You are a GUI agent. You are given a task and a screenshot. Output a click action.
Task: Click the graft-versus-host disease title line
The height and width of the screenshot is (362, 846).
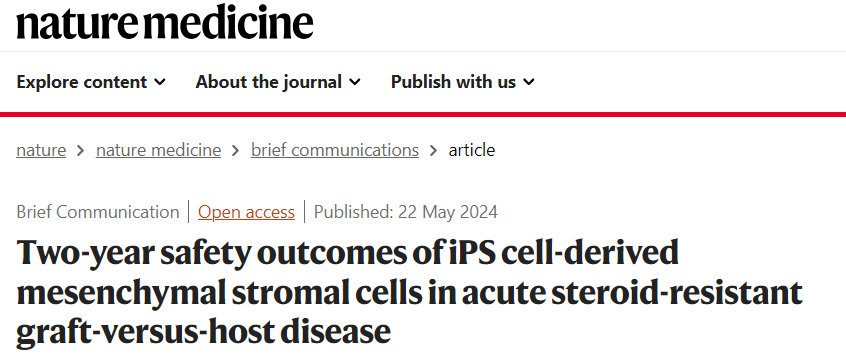tap(203, 330)
